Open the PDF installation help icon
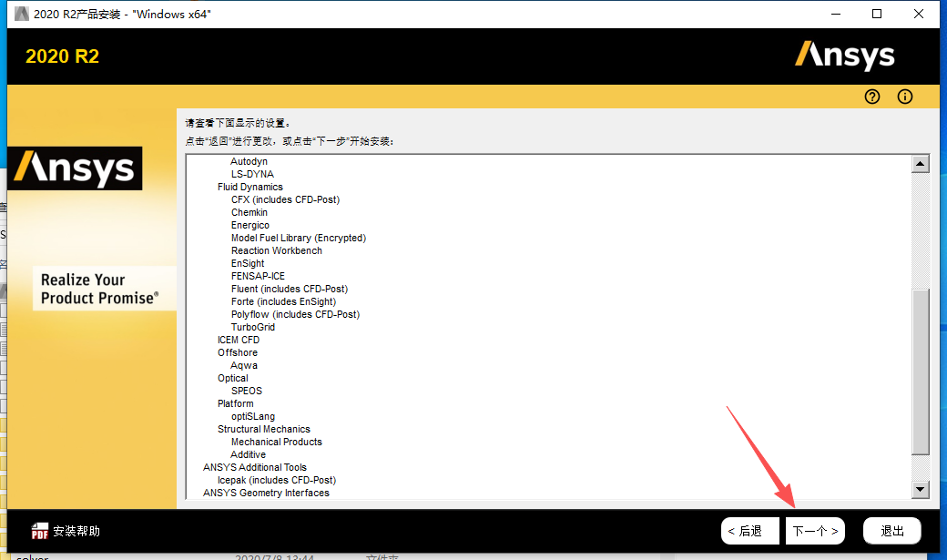 (40, 530)
